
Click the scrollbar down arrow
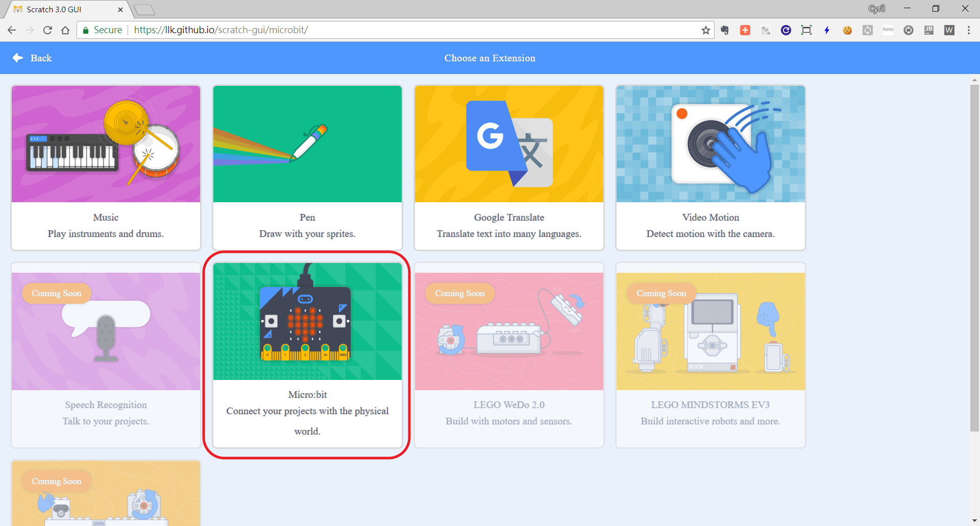pyautogui.click(x=974, y=521)
